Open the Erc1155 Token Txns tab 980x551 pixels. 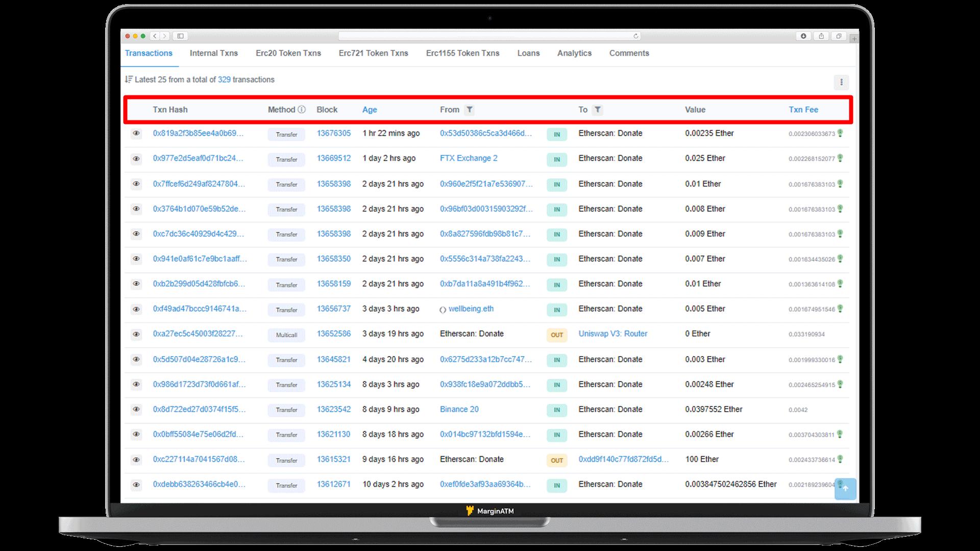point(463,53)
